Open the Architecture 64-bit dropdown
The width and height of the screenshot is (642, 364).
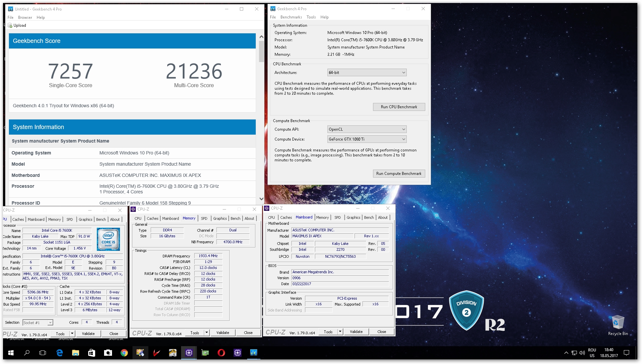pos(367,73)
